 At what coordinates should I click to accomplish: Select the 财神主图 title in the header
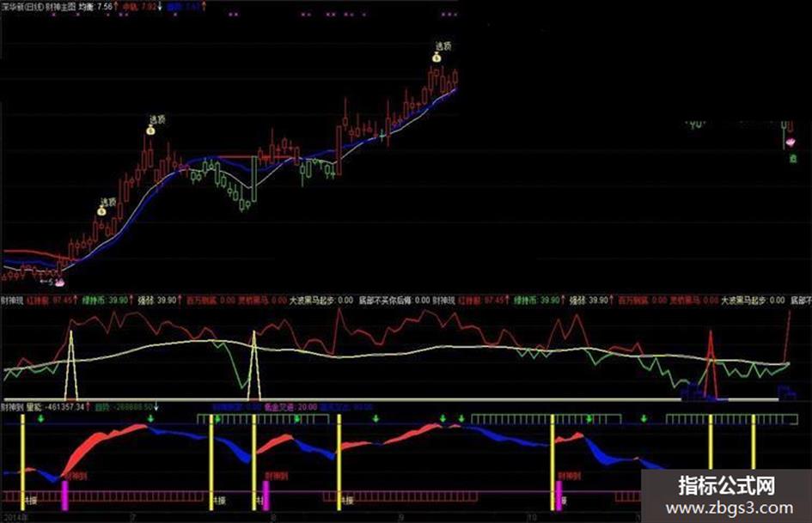tap(61, 7)
